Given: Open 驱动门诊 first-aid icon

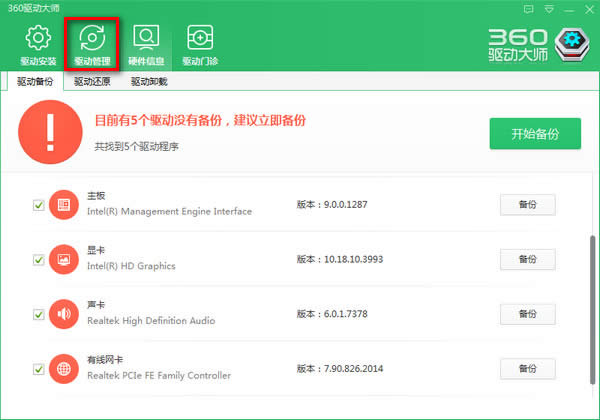Looking at the screenshot, I should (x=200, y=37).
